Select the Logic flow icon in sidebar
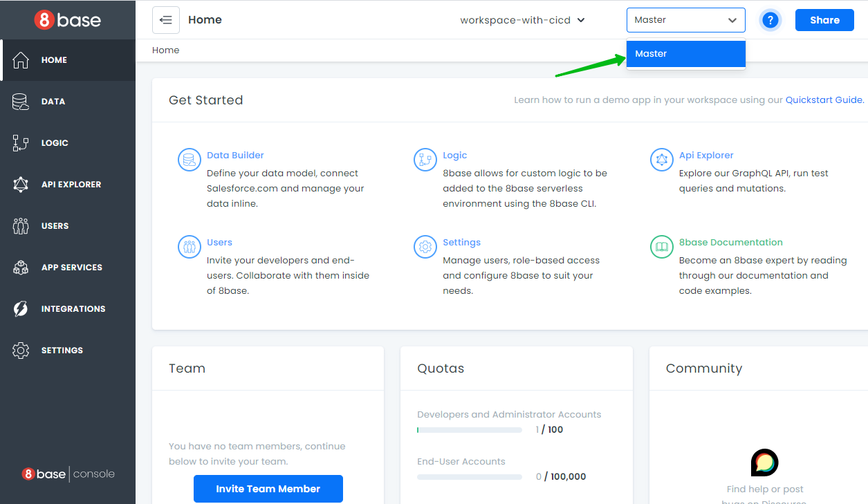Viewport: 868px width, 504px height. pos(21,143)
